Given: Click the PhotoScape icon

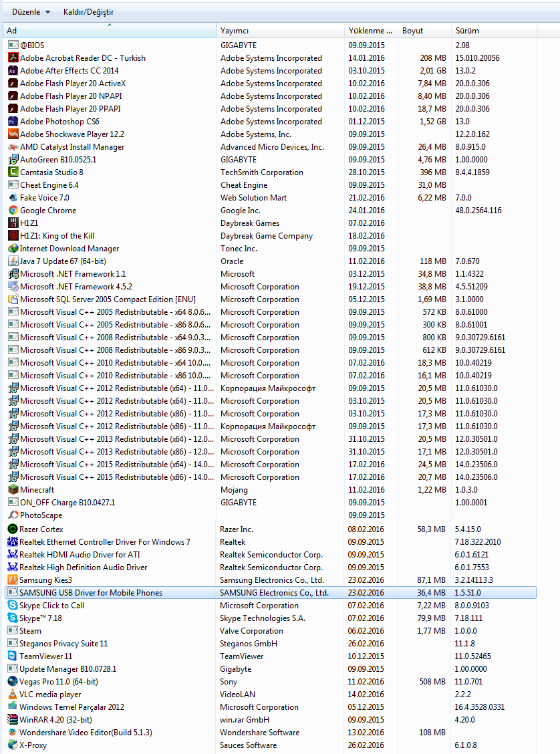Looking at the screenshot, I should pos(13,515).
